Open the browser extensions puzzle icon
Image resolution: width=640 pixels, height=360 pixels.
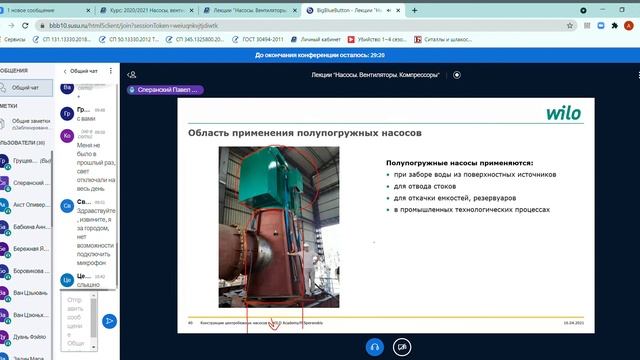(x=615, y=26)
